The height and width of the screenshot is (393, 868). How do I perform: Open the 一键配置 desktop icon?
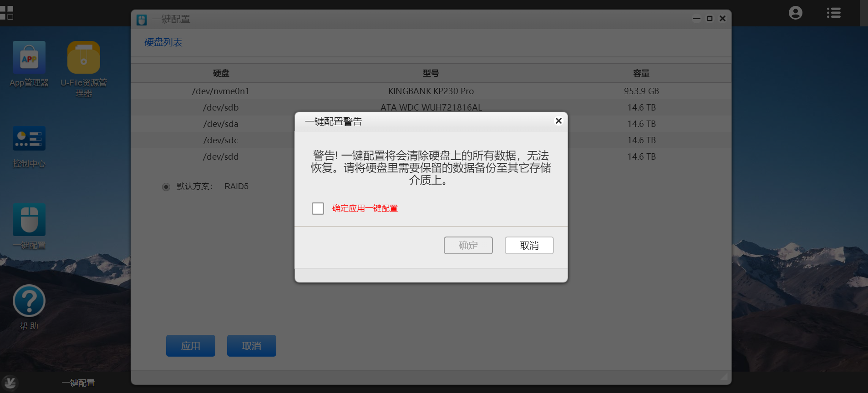29,220
